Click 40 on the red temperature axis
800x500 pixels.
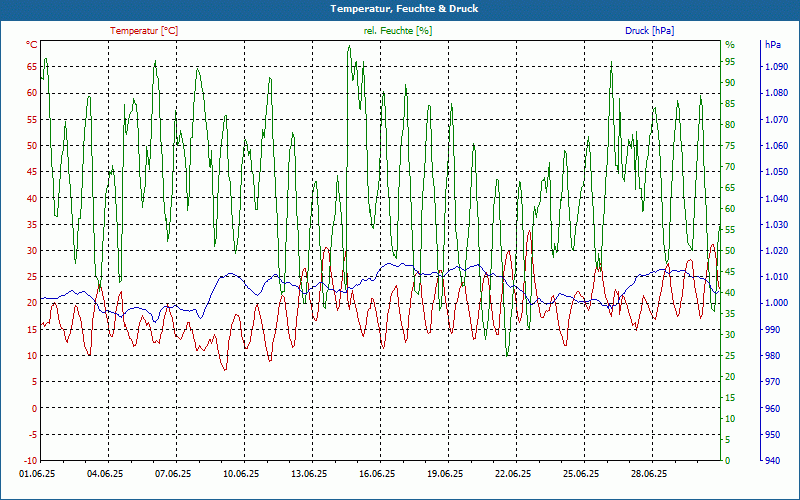point(32,198)
